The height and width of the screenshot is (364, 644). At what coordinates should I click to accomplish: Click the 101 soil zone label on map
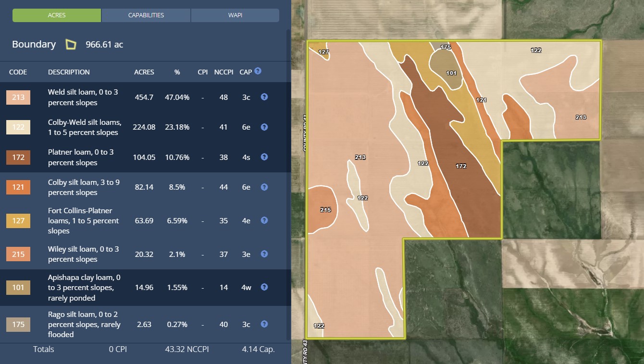point(451,73)
